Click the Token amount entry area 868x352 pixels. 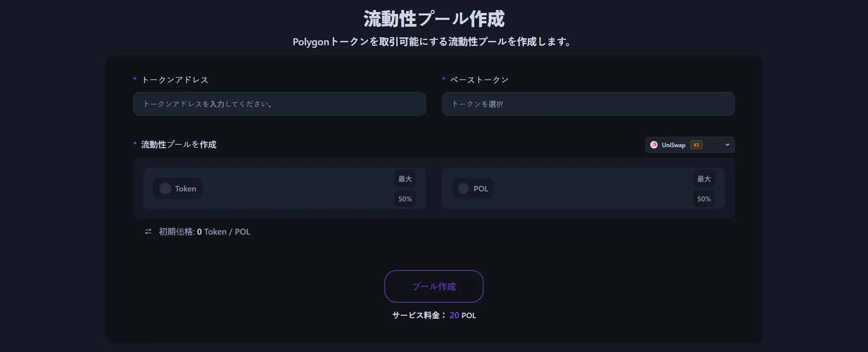click(x=298, y=188)
